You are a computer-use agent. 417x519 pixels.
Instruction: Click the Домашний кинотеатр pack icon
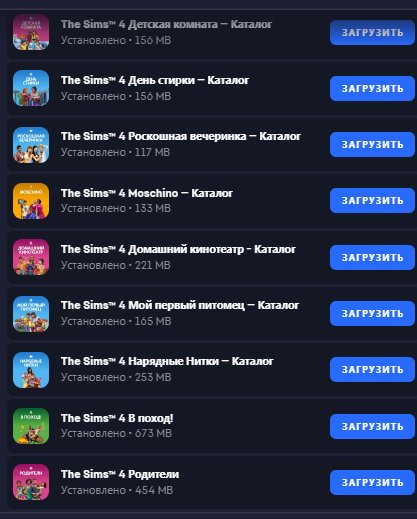click(31, 257)
